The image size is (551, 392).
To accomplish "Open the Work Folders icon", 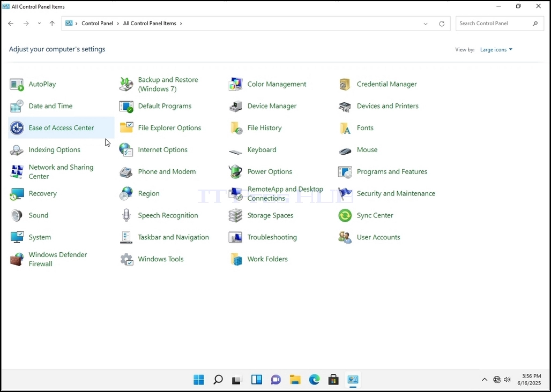I will (x=236, y=259).
